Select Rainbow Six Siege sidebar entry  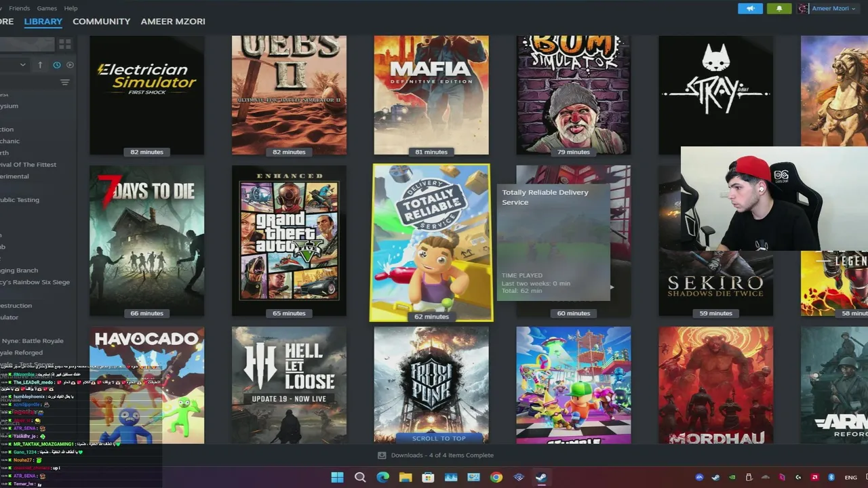[34, 282]
